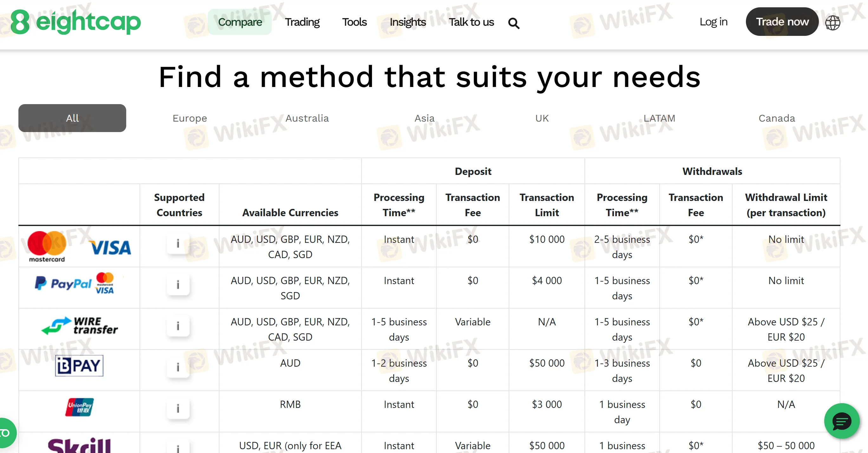
Task: Click the Trade now button
Action: pos(782,22)
